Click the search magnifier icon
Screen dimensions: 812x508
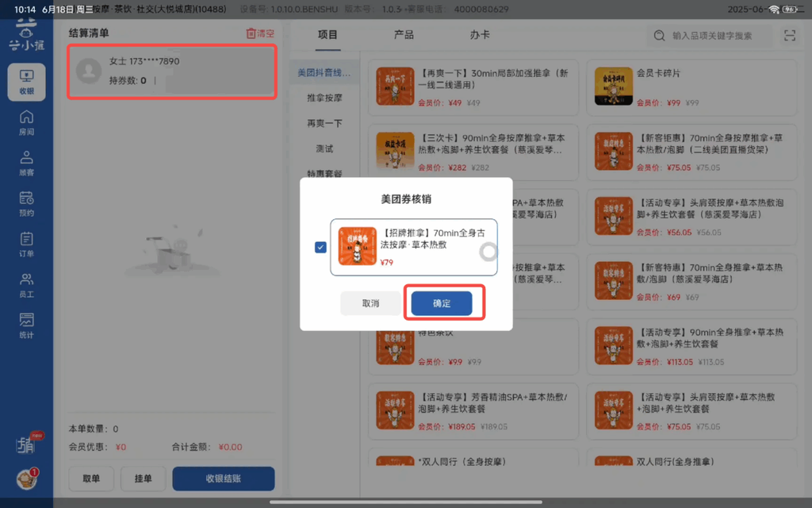tap(659, 35)
